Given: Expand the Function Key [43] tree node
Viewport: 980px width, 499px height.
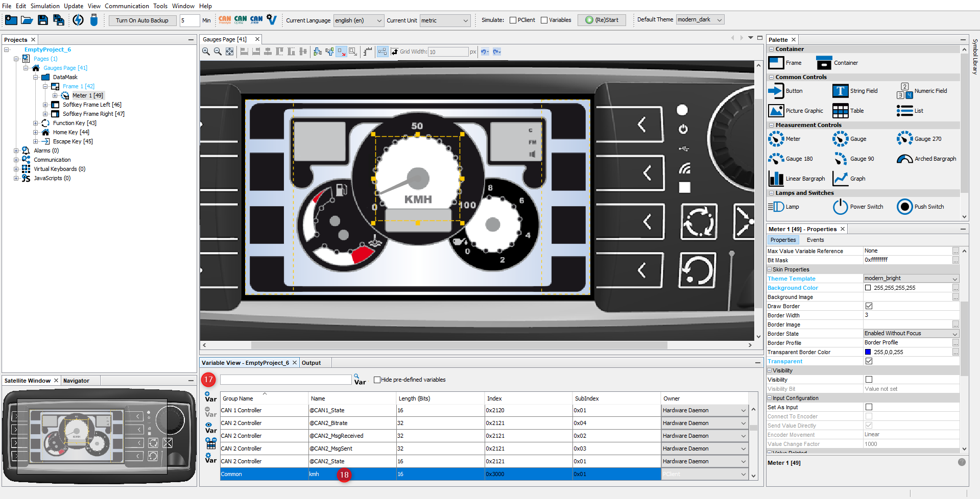Looking at the screenshot, I should click(36, 123).
